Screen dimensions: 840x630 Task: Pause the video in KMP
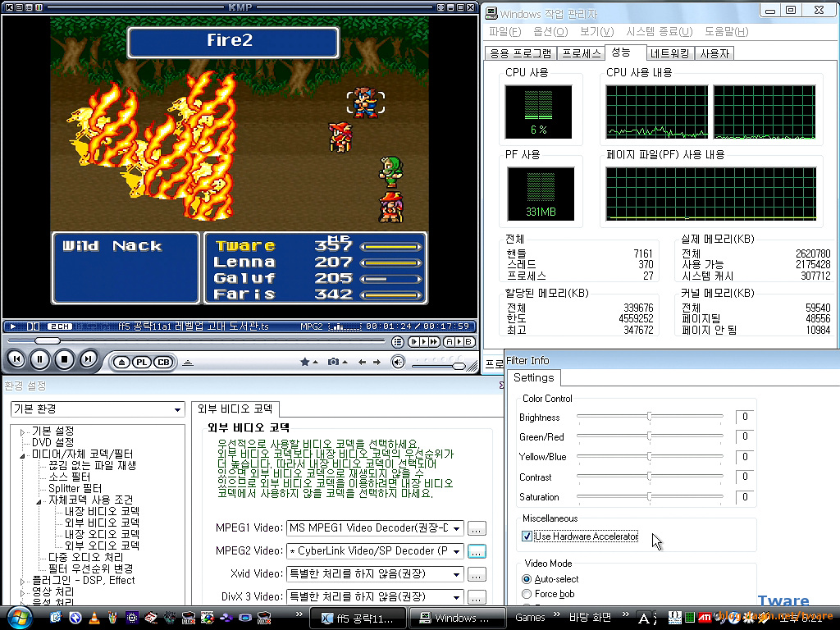pos(40,359)
